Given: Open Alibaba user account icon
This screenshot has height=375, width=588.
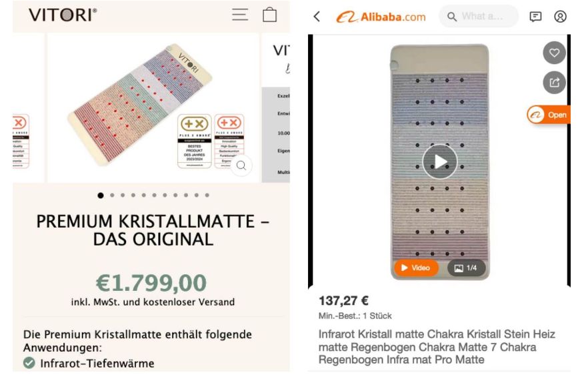Looking at the screenshot, I should pos(560,17).
